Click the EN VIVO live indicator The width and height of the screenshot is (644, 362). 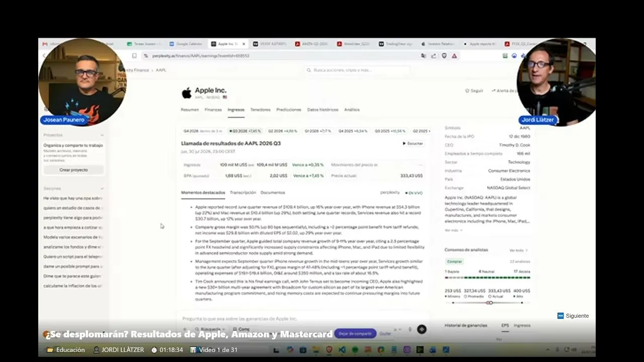415,193
